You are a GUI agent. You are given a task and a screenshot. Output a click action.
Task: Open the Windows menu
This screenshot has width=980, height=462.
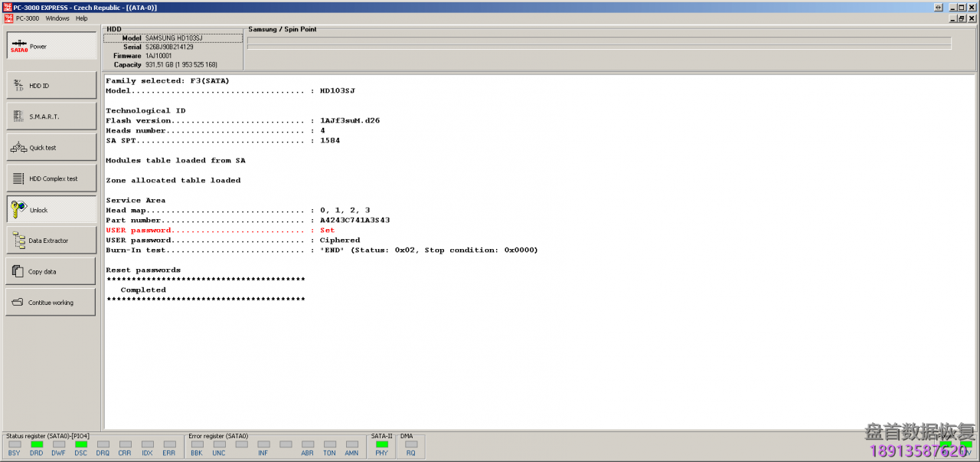coord(57,18)
